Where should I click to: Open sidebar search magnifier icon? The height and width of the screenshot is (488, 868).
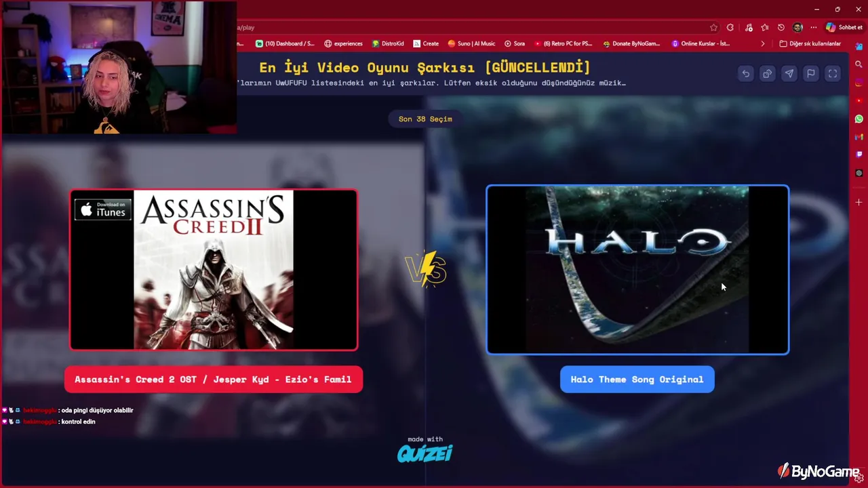(859, 64)
